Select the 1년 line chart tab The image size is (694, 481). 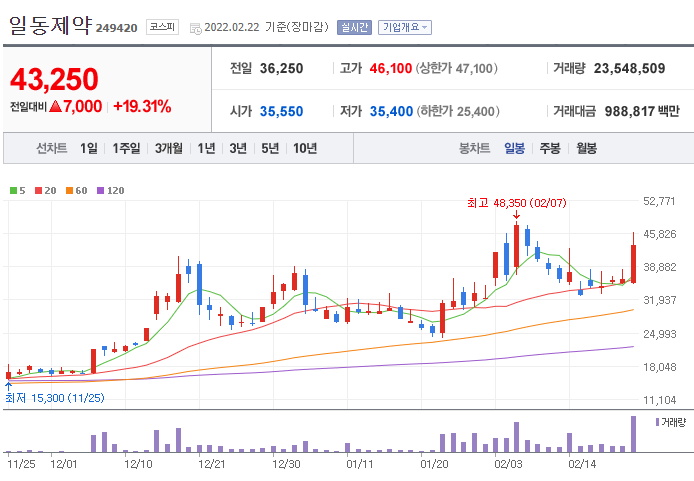pos(206,148)
